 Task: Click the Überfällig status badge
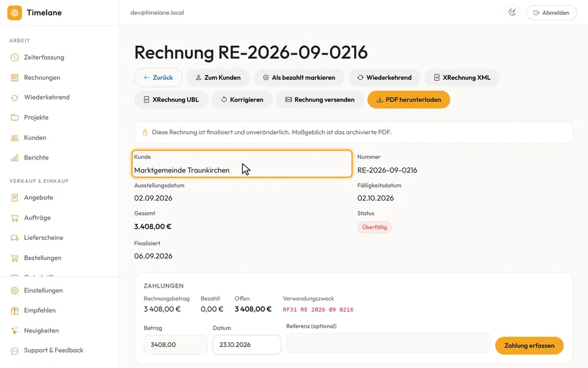pos(374,227)
